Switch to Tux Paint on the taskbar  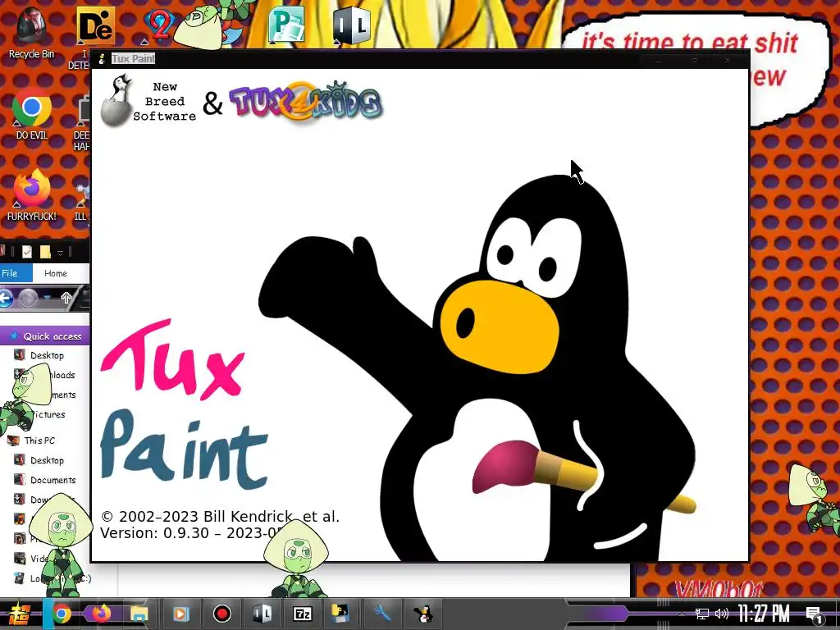tap(423, 614)
